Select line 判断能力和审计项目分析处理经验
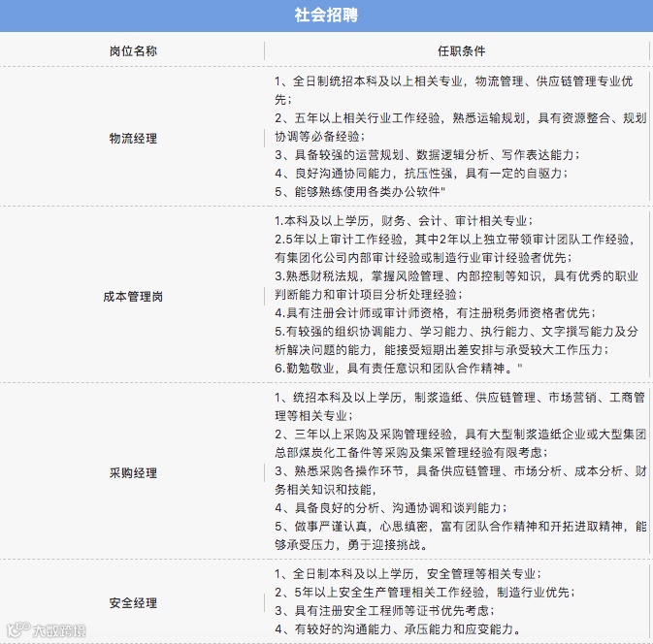Image resolution: width=653 pixels, height=644 pixels. [x=369, y=294]
